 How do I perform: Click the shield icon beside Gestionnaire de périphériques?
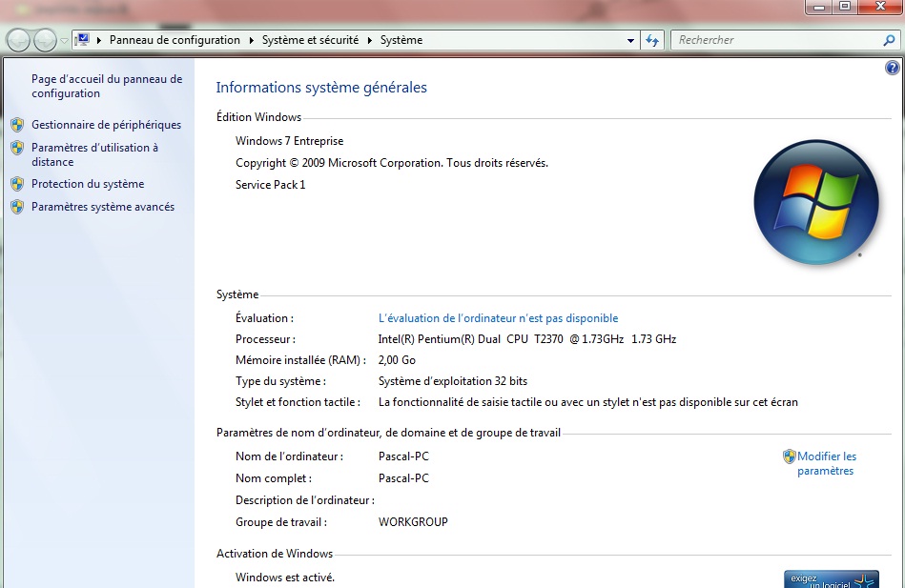(x=17, y=125)
